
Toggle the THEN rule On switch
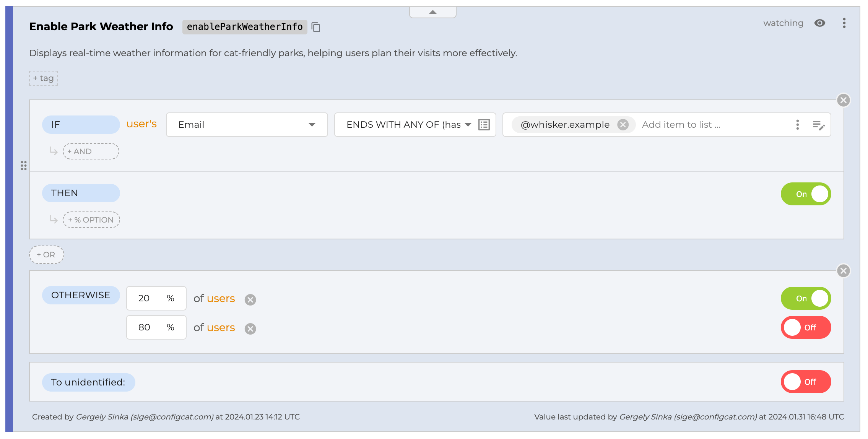pos(806,194)
